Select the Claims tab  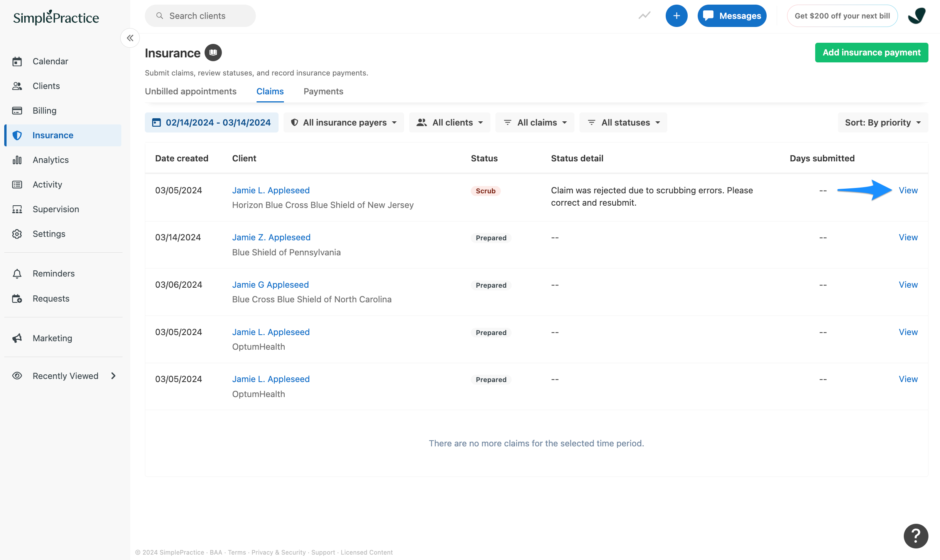[x=270, y=91]
